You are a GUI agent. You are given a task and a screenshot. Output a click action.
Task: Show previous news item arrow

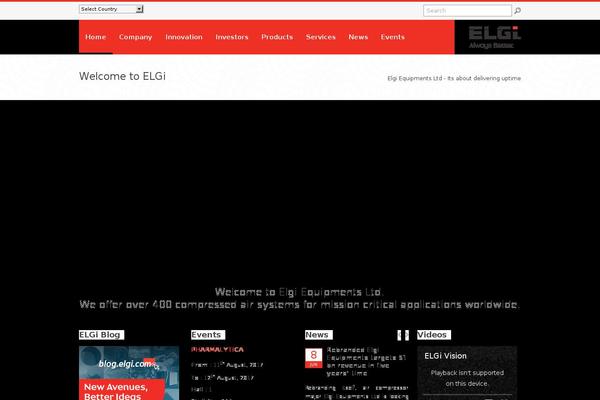click(x=399, y=335)
